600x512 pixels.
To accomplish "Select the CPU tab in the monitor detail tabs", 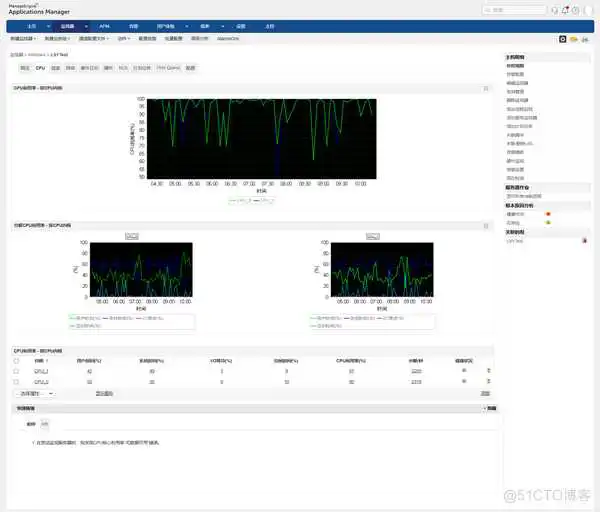I will click(40, 68).
